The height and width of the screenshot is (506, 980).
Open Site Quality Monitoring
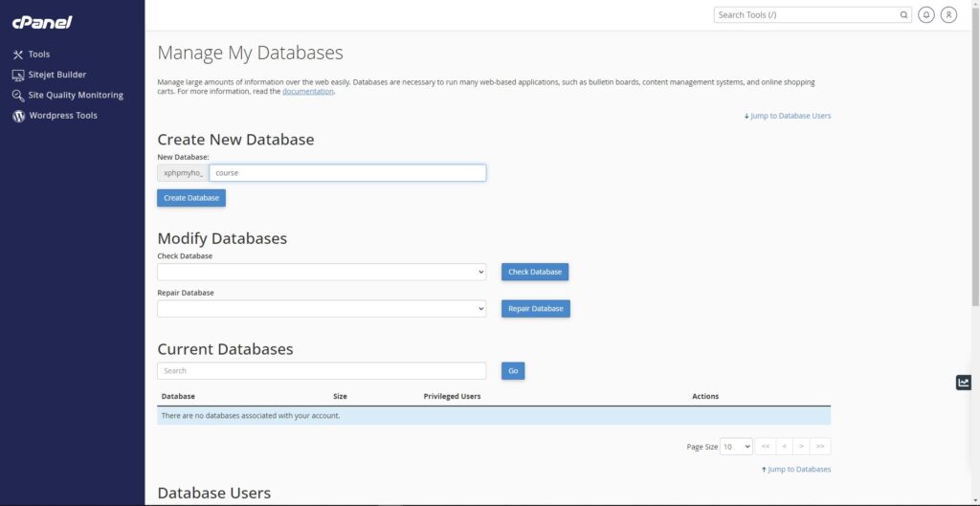click(68, 96)
